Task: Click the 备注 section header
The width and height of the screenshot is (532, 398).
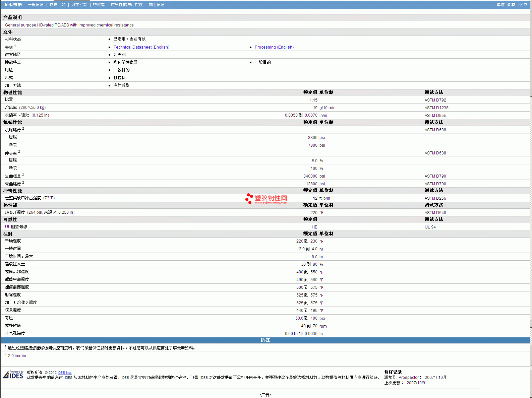Action: click(265, 340)
